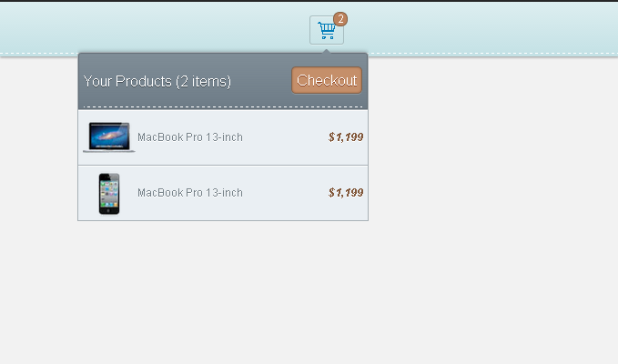Open the product name beside the laptop image
This screenshot has width=618, height=364.
[190, 137]
